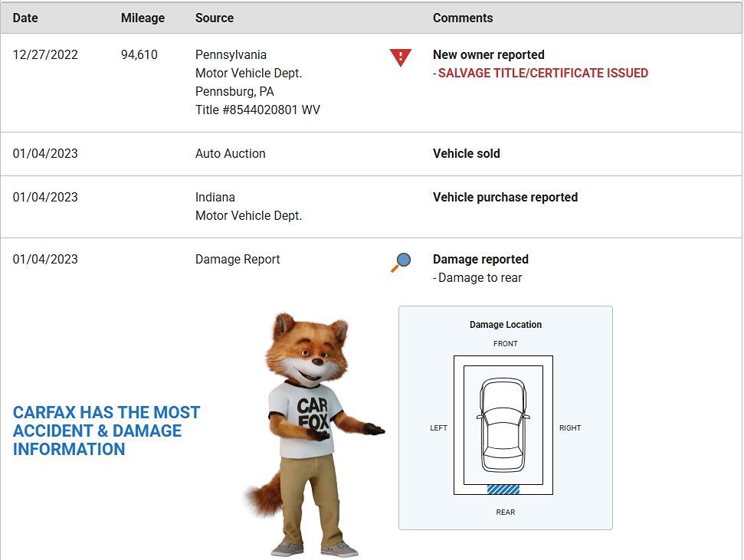Click the Title #8544020801 WV text

257,110
